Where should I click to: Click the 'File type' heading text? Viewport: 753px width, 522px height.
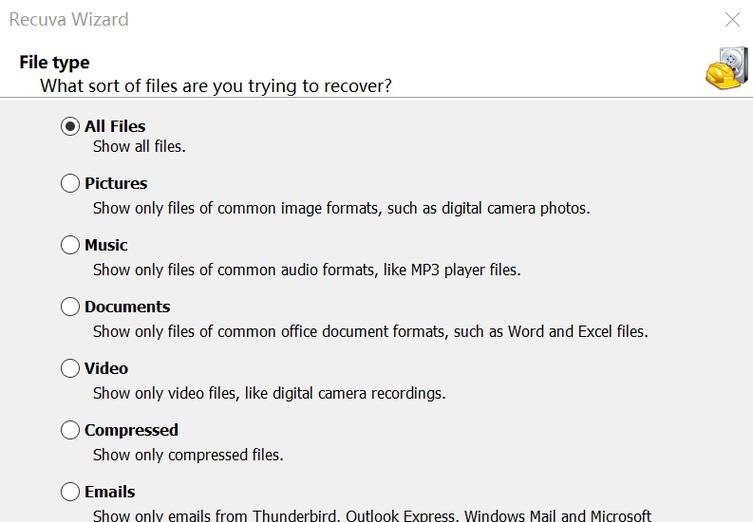[x=54, y=63]
